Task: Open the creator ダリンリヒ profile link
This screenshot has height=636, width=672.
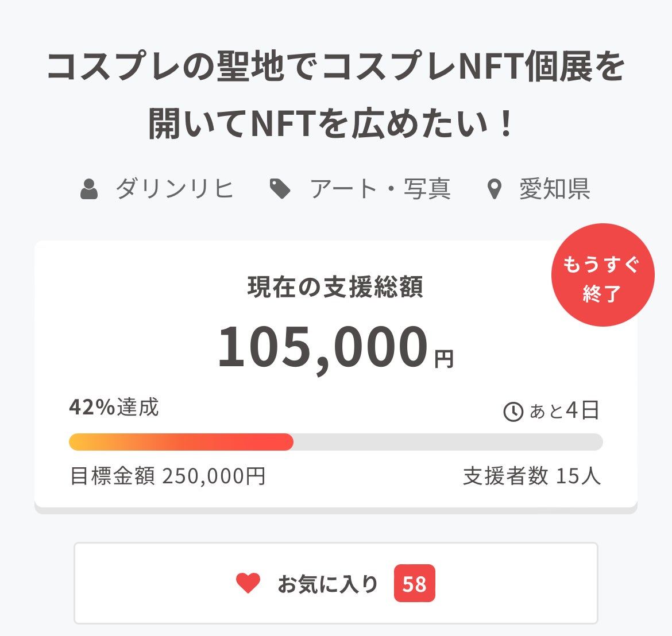Action: [x=175, y=189]
